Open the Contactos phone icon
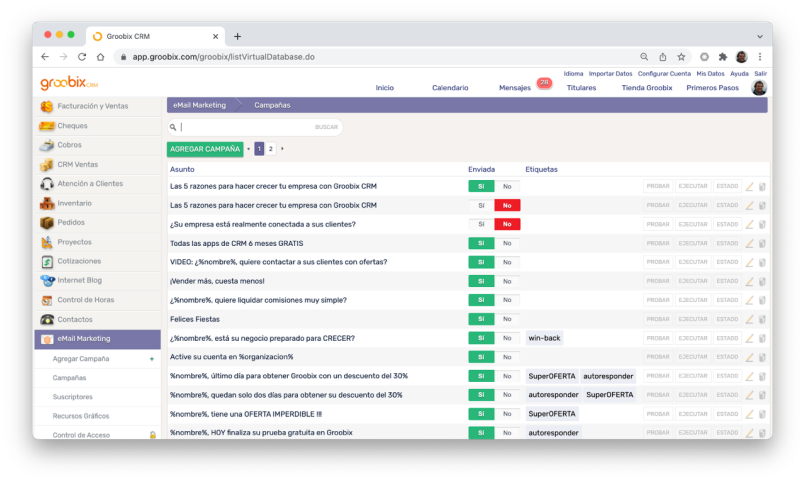This screenshot has width=805, height=482. pyautogui.click(x=47, y=319)
